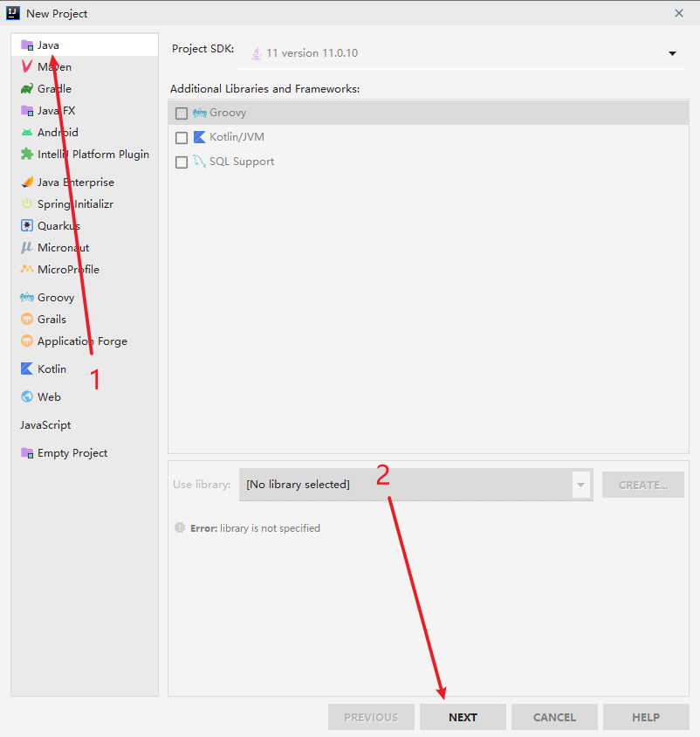The height and width of the screenshot is (737, 700).
Task: Click the '11 version 11.0.10' SDK text
Action: (x=312, y=53)
